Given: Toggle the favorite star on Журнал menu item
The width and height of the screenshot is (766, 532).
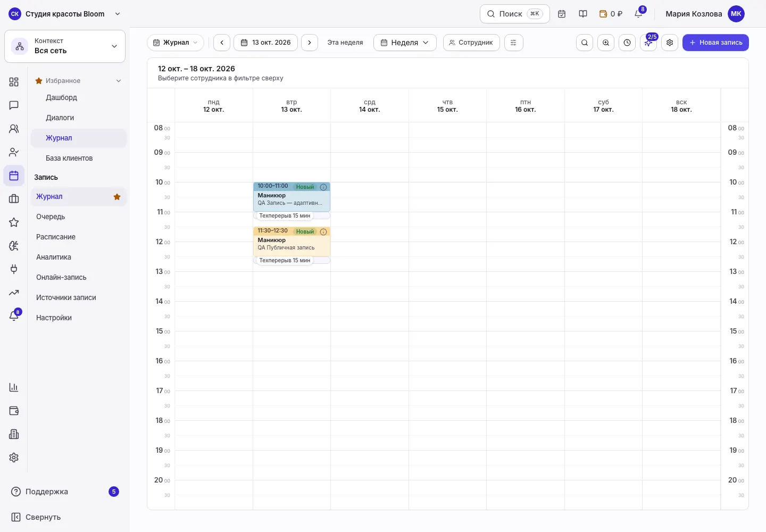Looking at the screenshot, I should click(x=117, y=197).
